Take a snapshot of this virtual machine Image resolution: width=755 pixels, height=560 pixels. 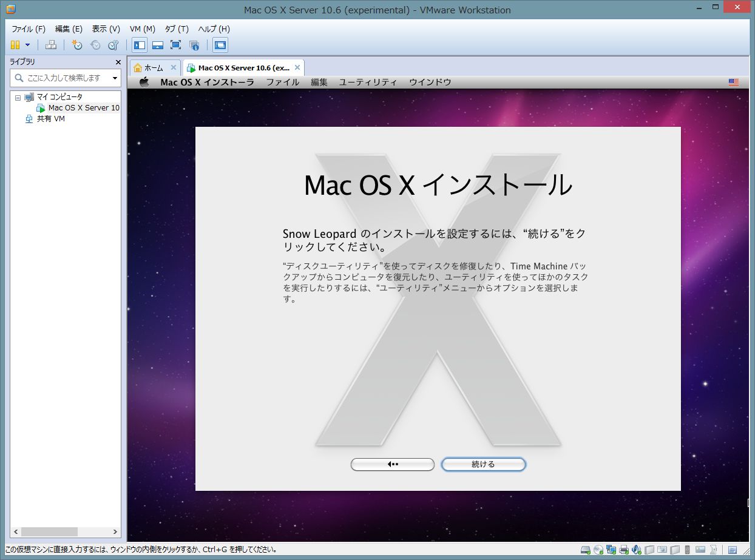click(77, 45)
